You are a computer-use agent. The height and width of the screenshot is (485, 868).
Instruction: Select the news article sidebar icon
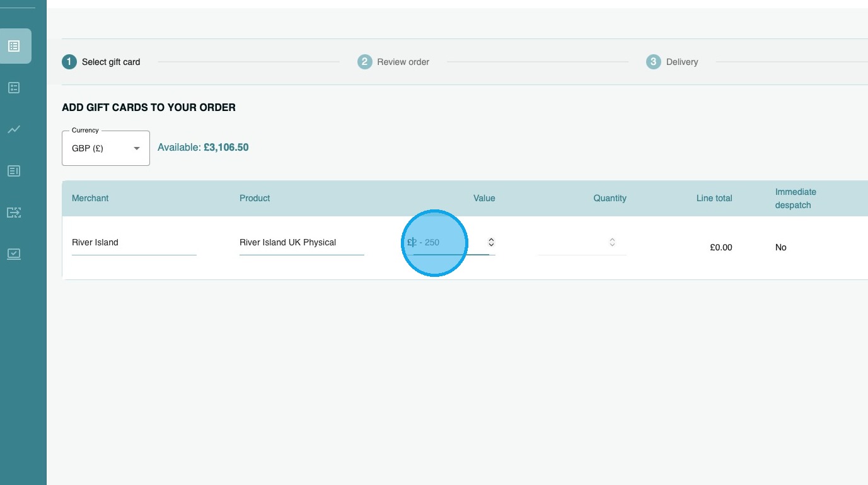pyautogui.click(x=14, y=171)
